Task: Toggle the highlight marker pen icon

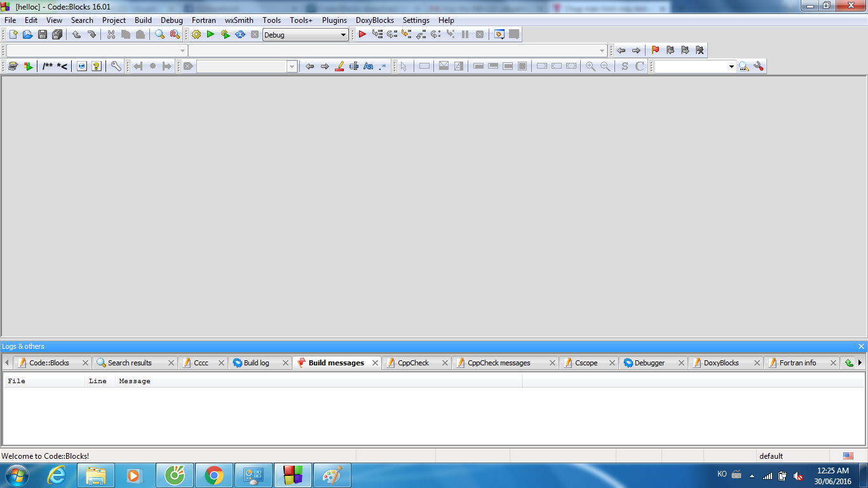Action: [339, 66]
